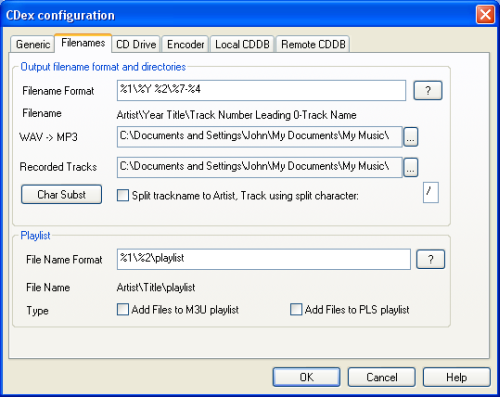The width and height of the screenshot is (500, 397).
Task: Click the split character input box
Action: point(431,192)
